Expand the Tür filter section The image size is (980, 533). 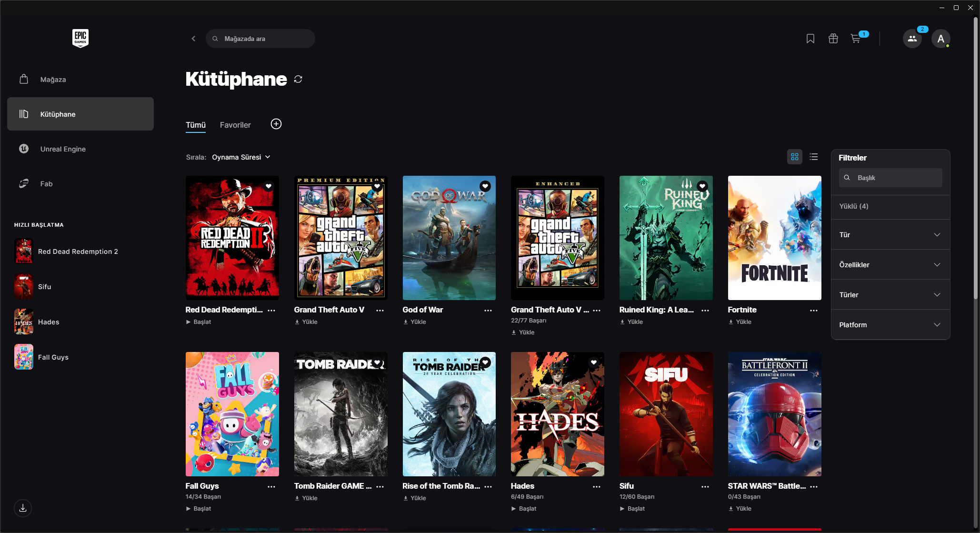(x=890, y=235)
